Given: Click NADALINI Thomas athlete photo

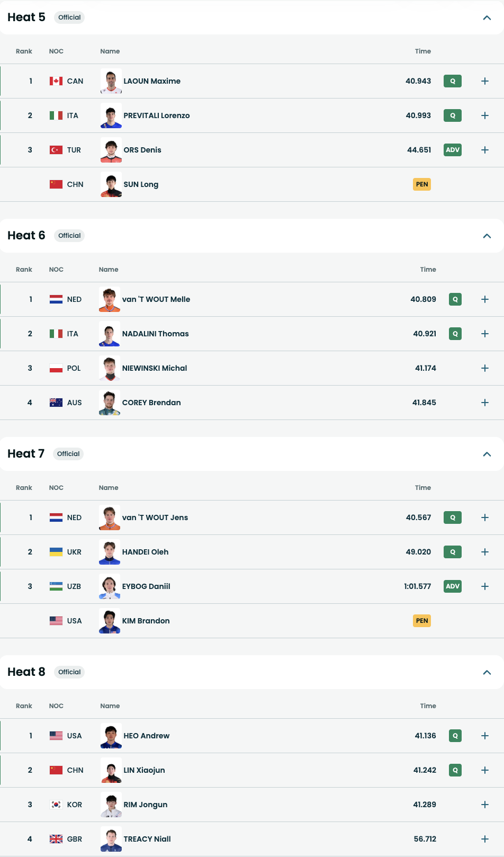Looking at the screenshot, I should tap(110, 334).
